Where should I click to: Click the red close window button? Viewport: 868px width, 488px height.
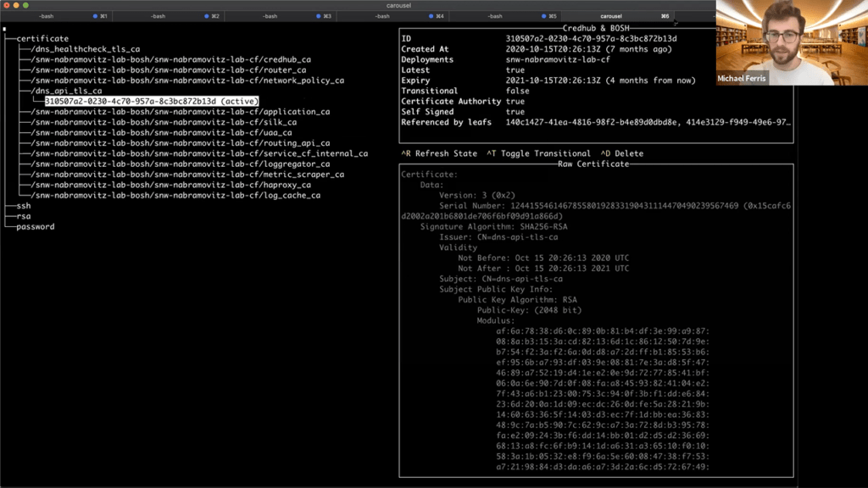(x=7, y=5)
